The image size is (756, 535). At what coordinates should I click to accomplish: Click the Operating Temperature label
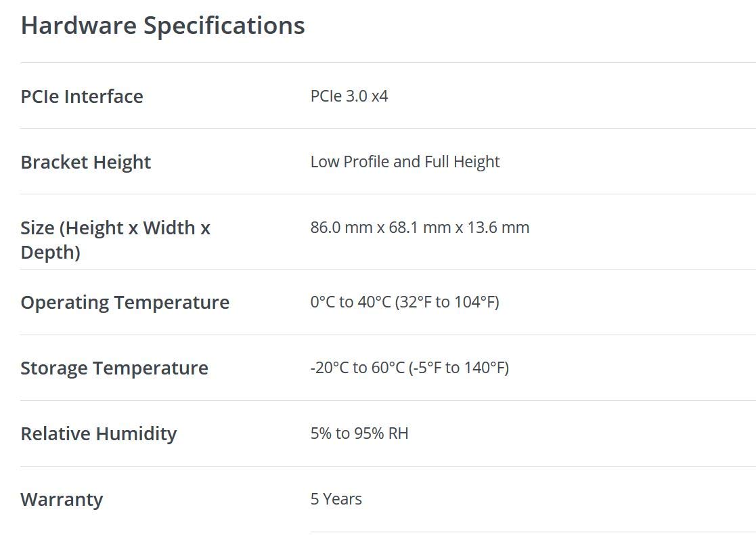tap(125, 302)
